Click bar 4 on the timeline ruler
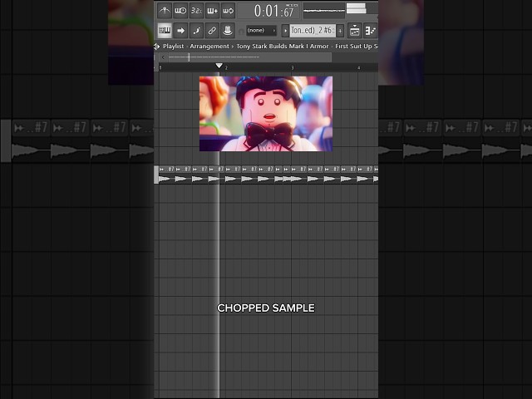This screenshot has height=399, width=532. 358,68
